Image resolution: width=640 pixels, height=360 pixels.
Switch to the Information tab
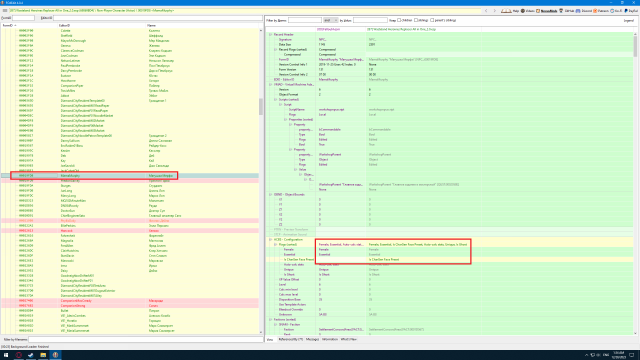click(x=330, y=339)
